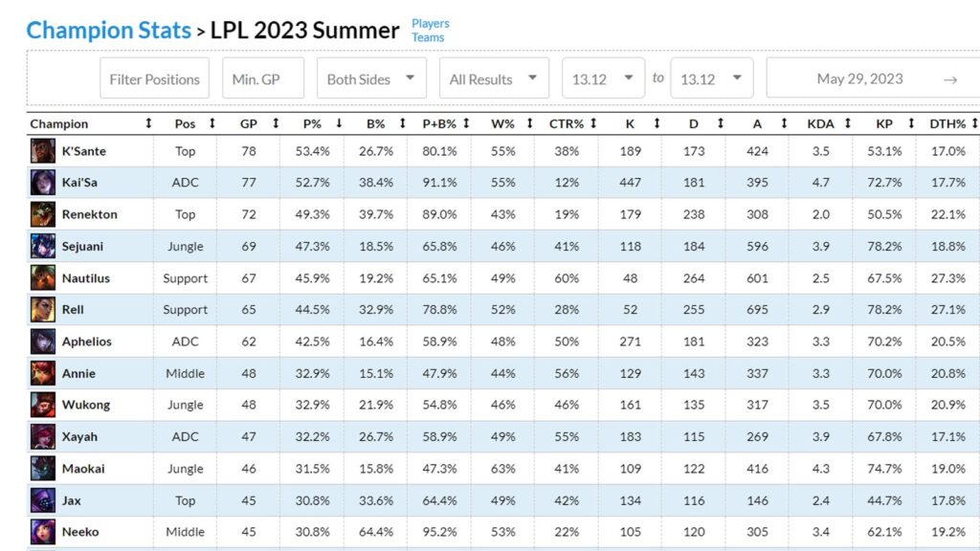The width and height of the screenshot is (980, 551).
Task: Click Nautilus champion portrait icon
Action: pos(42,278)
